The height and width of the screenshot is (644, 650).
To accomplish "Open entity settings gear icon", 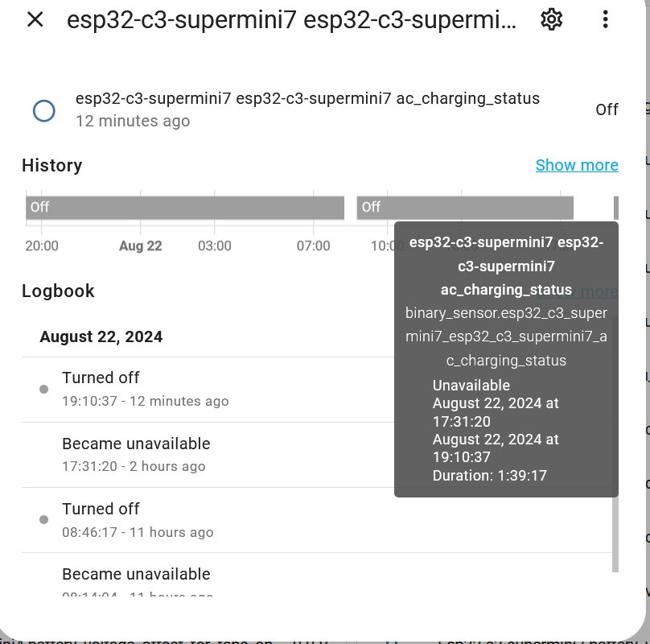I will click(x=551, y=19).
